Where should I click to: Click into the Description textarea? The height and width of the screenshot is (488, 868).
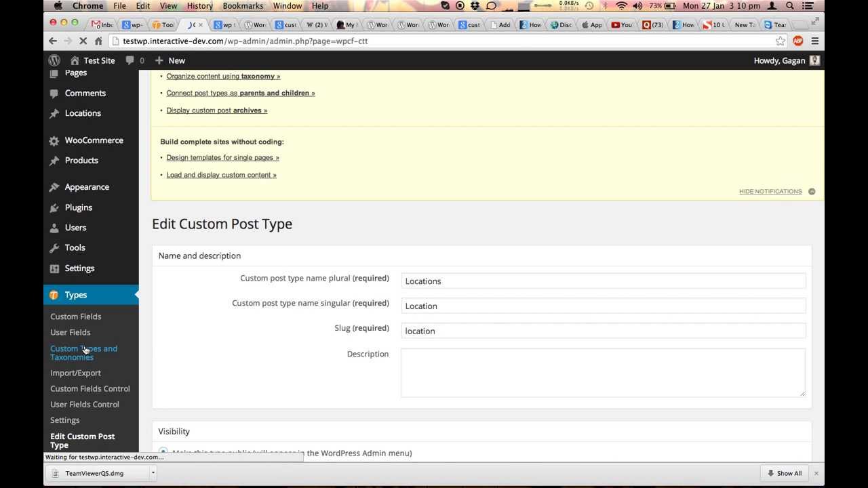tap(603, 372)
